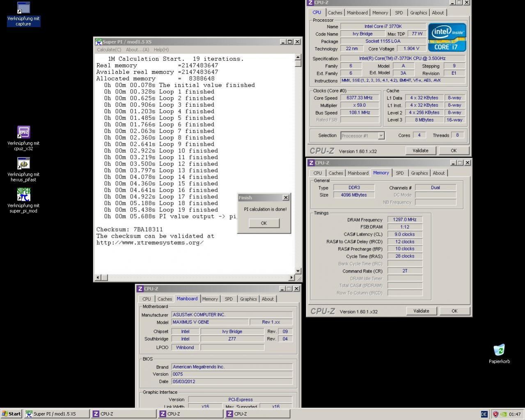The height and width of the screenshot is (420, 525).
Task: Open the Calculate(C) menu in Super PI
Action: point(109,50)
